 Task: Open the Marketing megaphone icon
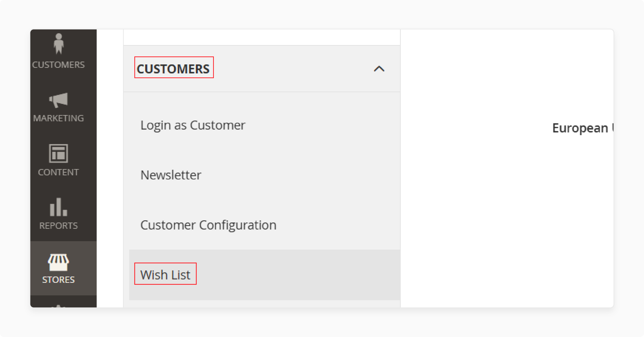[59, 100]
